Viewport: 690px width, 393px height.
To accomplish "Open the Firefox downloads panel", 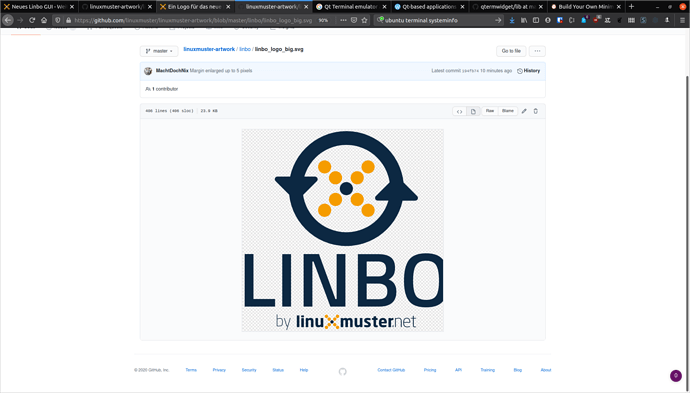I will tap(512, 20).
